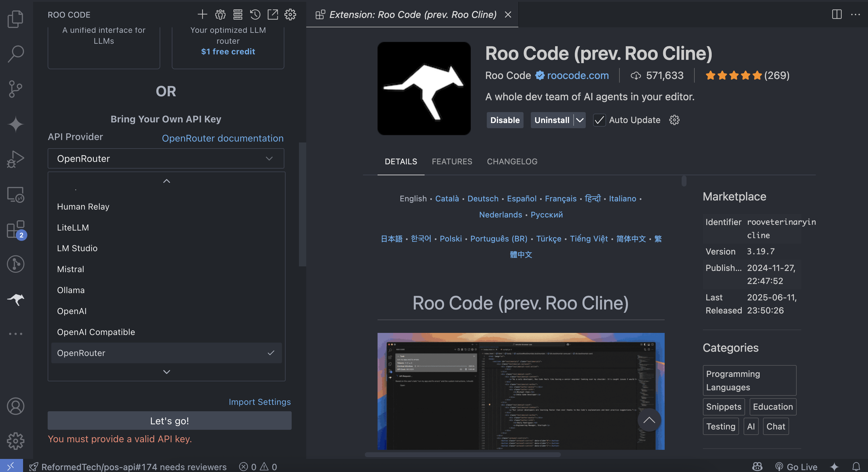Choose OpenAI provider option
This screenshot has width=868, height=472.
tap(166, 311)
